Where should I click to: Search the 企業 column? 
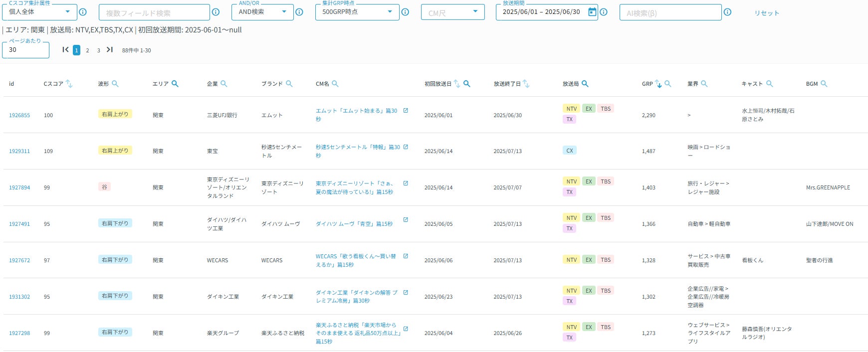coord(224,84)
